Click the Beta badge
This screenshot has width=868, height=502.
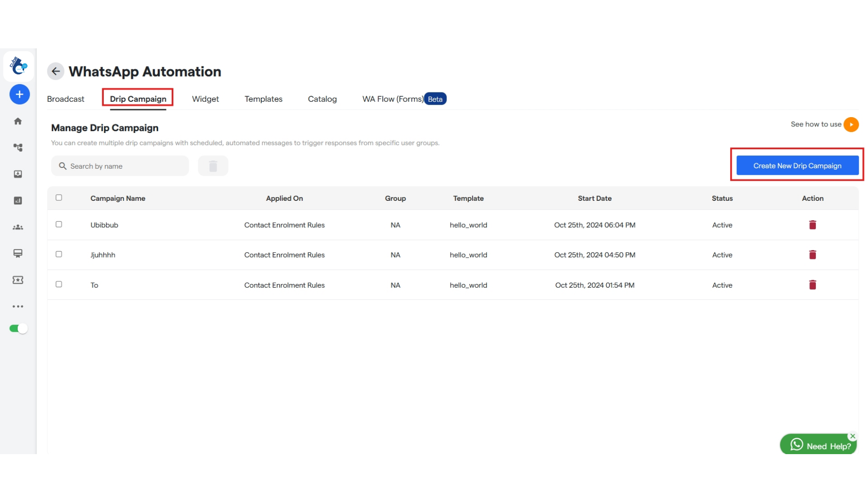pyautogui.click(x=435, y=99)
